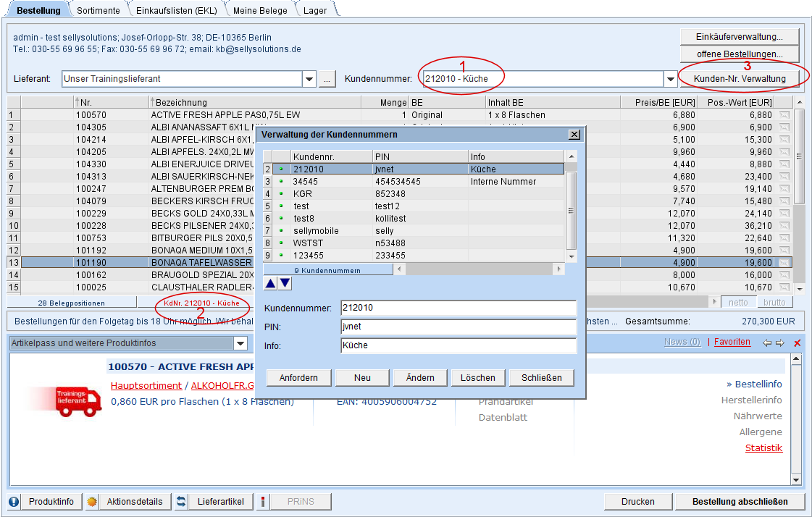Image resolution: width=812 pixels, height=517 pixels.
Task: Go to previous product info with left arrow
Action: 767,342
